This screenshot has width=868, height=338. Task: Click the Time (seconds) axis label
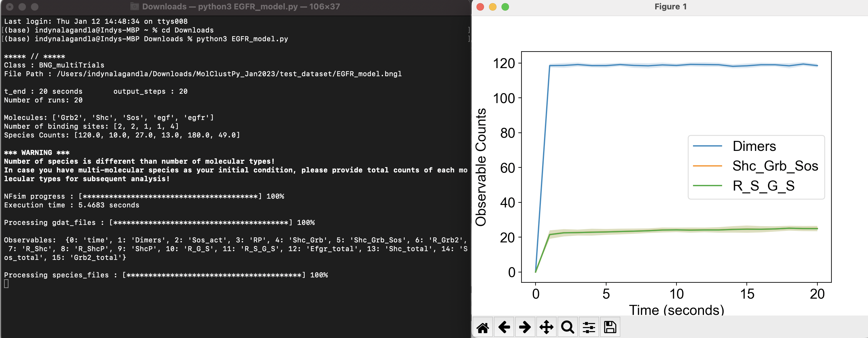coord(676,310)
